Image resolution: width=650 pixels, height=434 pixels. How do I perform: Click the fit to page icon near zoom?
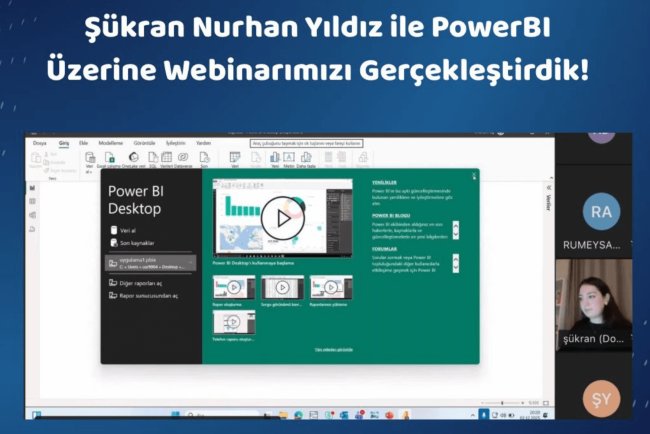546,403
